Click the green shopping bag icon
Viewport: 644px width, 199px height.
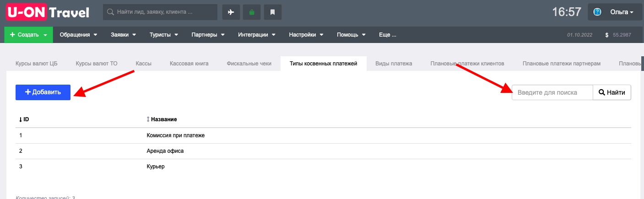[252, 12]
